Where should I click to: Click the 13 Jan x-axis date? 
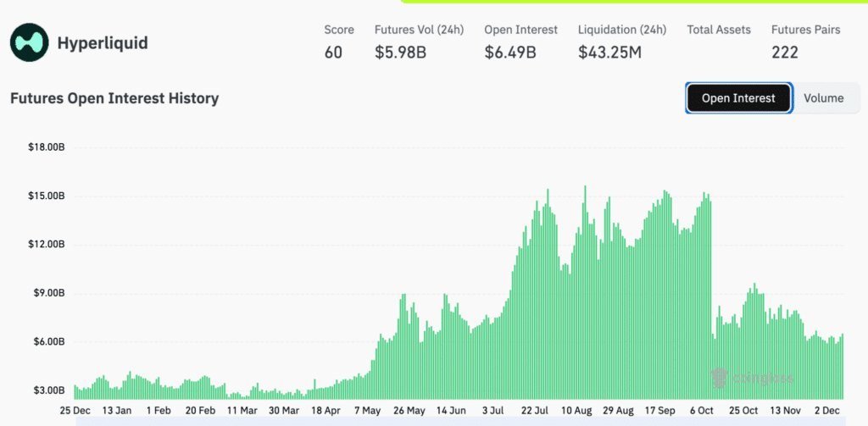tap(115, 411)
